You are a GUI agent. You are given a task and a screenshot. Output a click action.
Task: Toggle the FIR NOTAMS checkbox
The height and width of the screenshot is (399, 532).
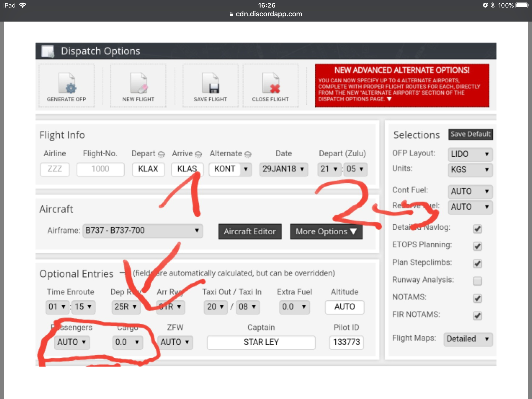[477, 316]
